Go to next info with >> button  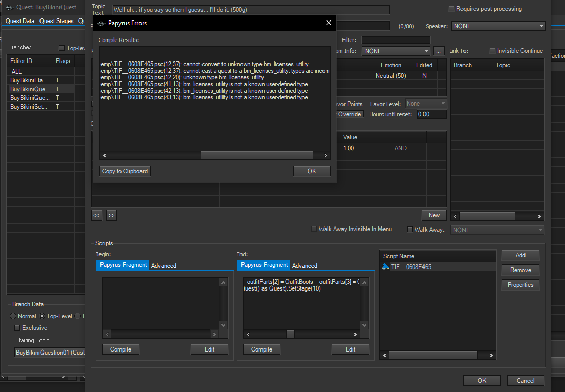111,215
